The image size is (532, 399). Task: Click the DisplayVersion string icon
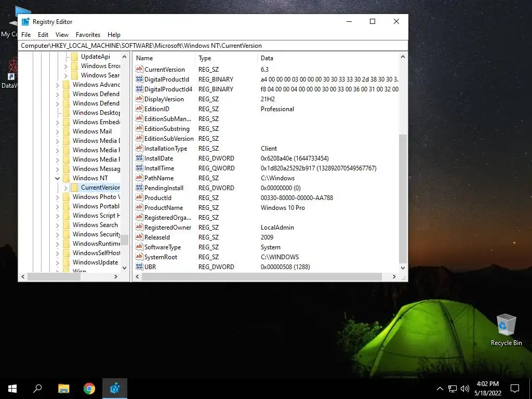tap(139, 99)
